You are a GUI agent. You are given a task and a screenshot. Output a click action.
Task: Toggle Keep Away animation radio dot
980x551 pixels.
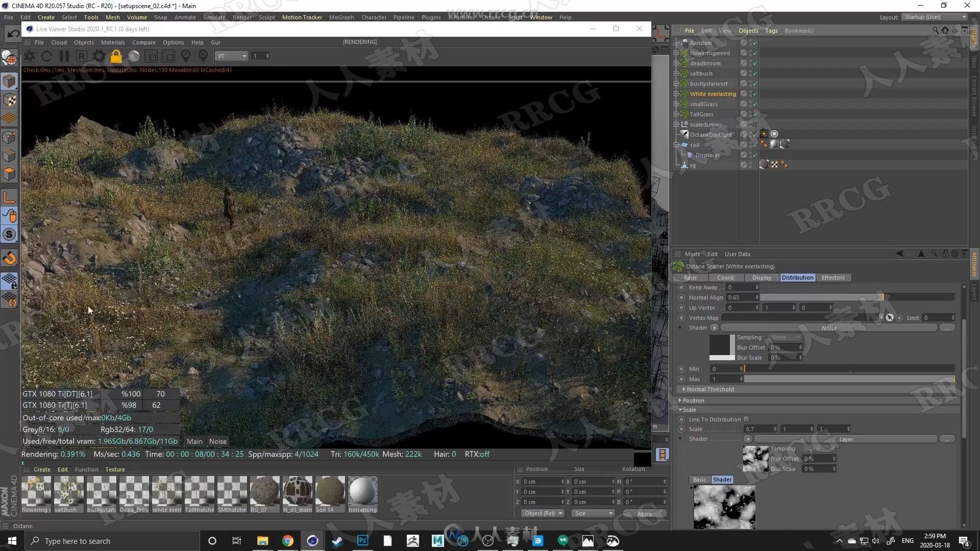tap(681, 287)
